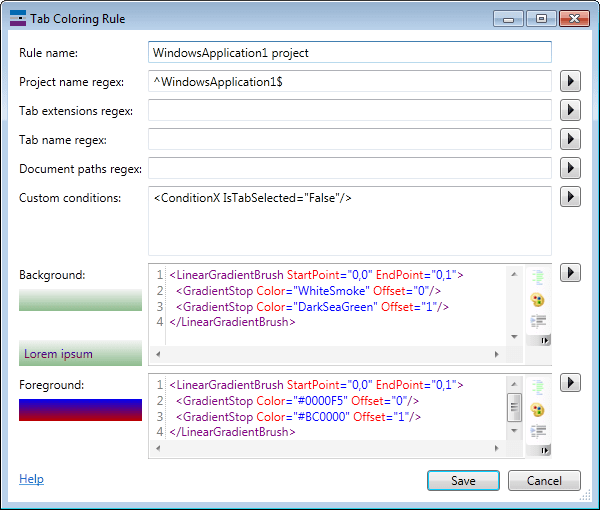Click the Rule name input field

pyautogui.click(x=350, y=52)
